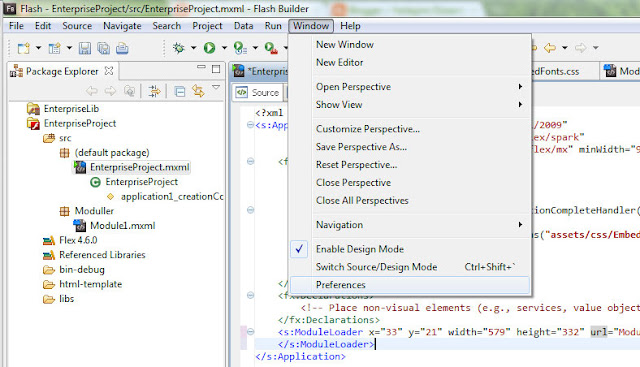
Task: Select the Moduller package
Action: click(x=94, y=211)
